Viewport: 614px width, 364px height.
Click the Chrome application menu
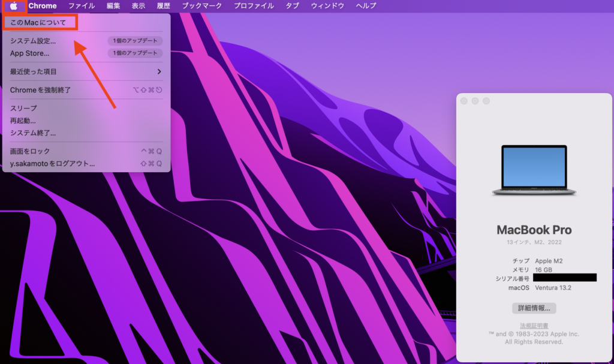pyautogui.click(x=43, y=6)
